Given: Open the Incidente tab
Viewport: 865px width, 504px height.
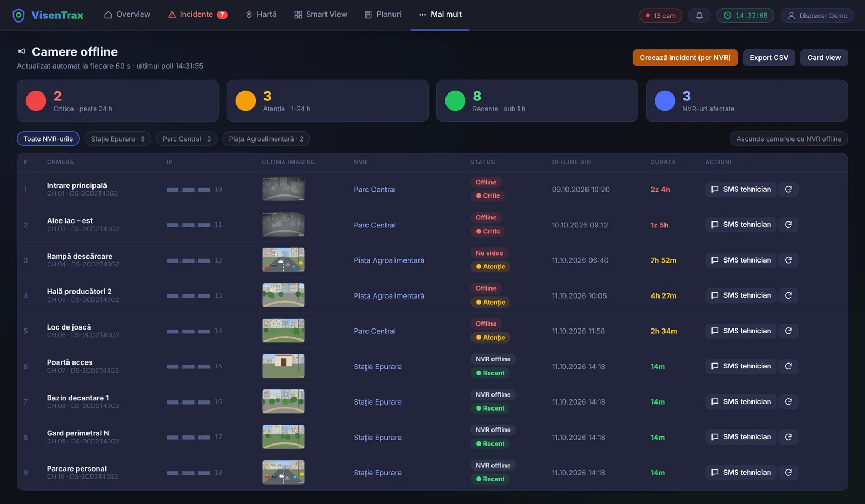Looking at the screenshot, I should click(198, 15).
